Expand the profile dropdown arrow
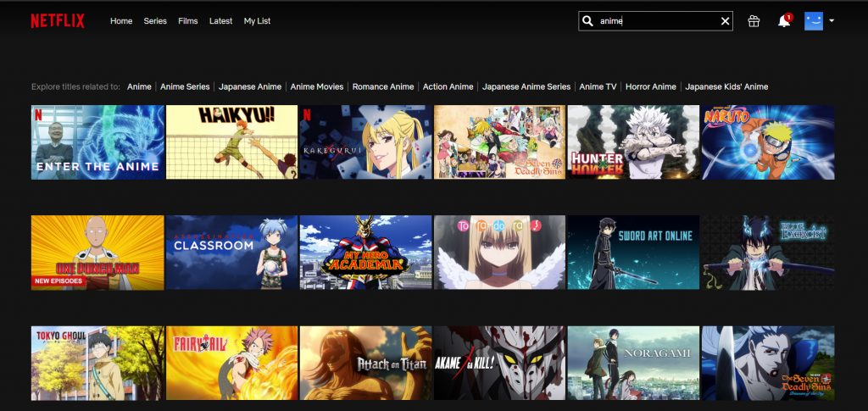868x411 pixels. 832,21
